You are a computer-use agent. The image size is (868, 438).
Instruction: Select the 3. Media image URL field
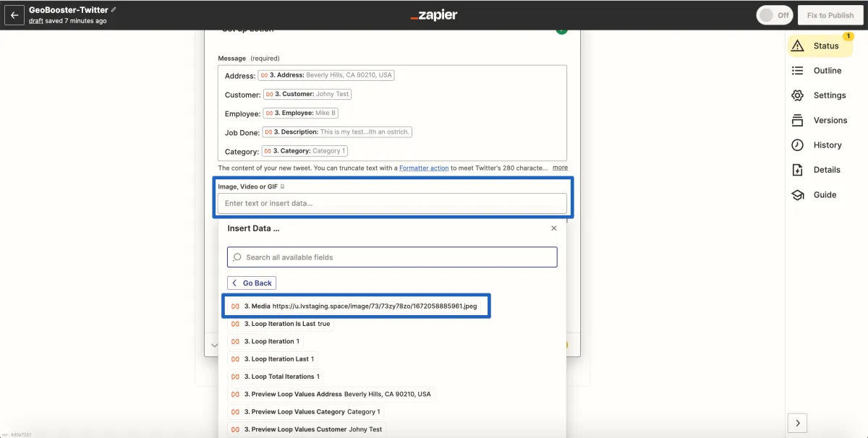[354, 306]
